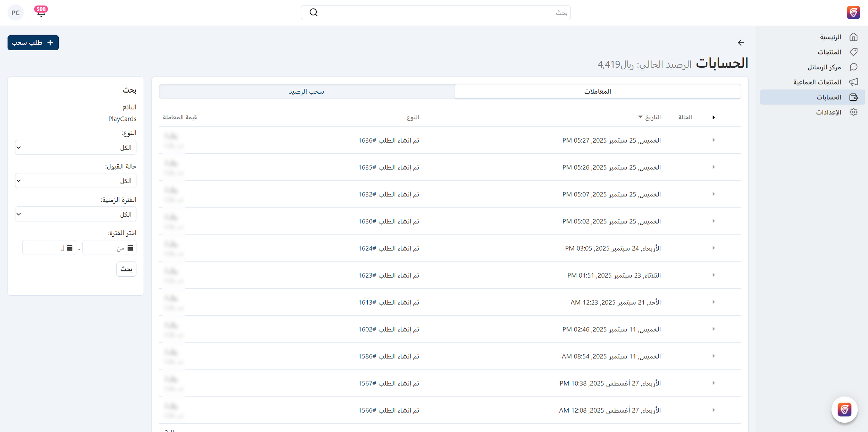This screenshot has height=432, width=868.
Task: Open the floating chat widget logo
Action: click(844, 409)
